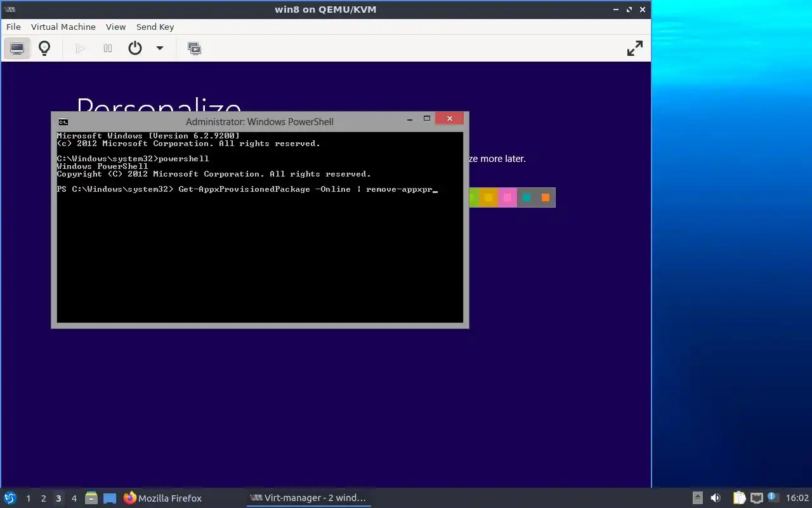The image size is (812, 508).
Task: Close the Administrator PowerShell window
Action: pyautogui.click(x=450, y=119)
